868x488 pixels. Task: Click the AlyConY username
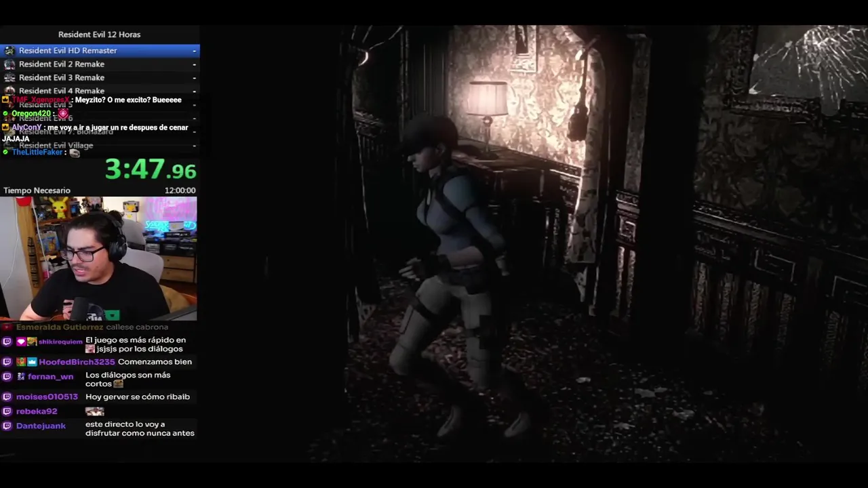[x=26, y=127]
